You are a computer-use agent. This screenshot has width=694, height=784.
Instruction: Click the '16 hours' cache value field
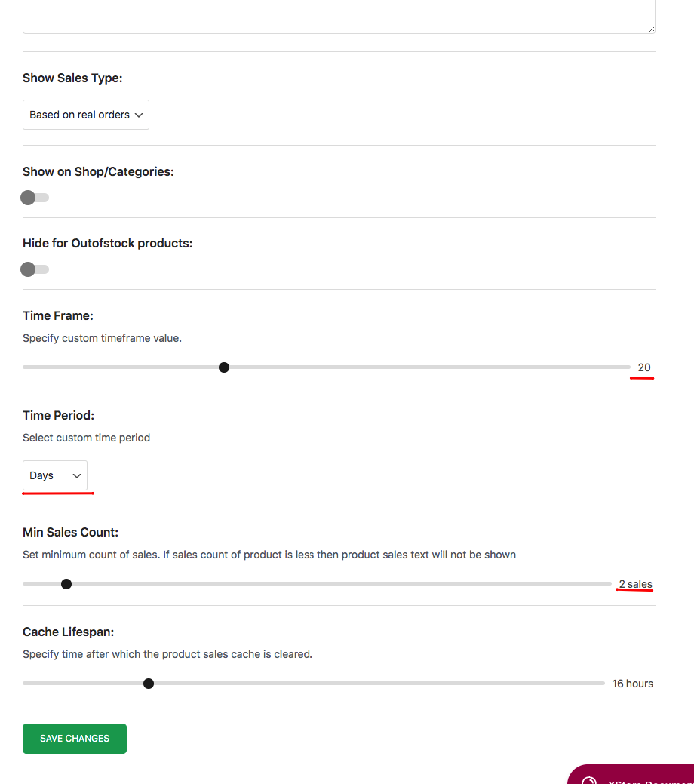[632, 684]
